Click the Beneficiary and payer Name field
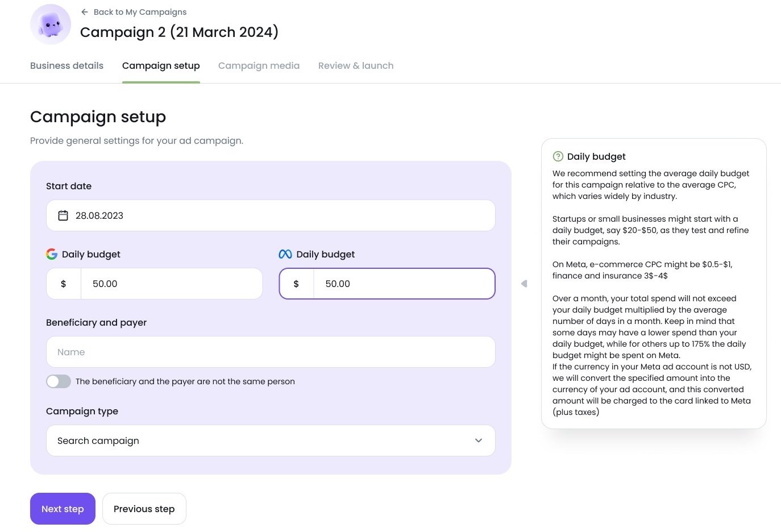 [x=271, y=352]
